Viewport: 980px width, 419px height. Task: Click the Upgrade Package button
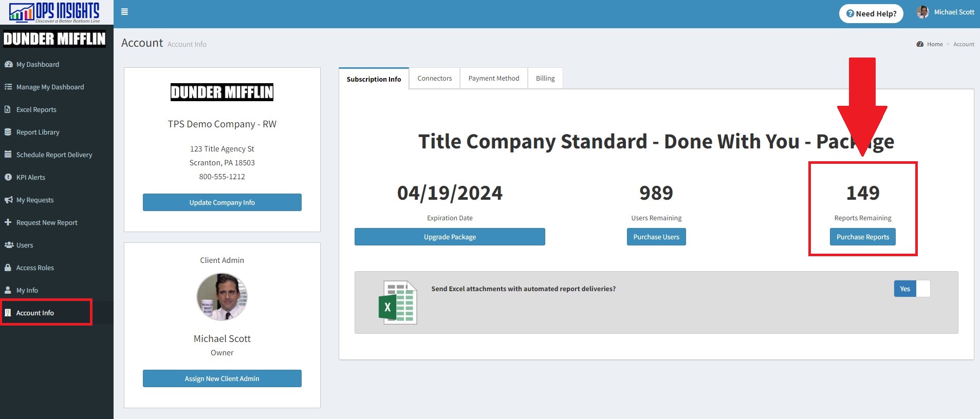[x=450, y=237]
